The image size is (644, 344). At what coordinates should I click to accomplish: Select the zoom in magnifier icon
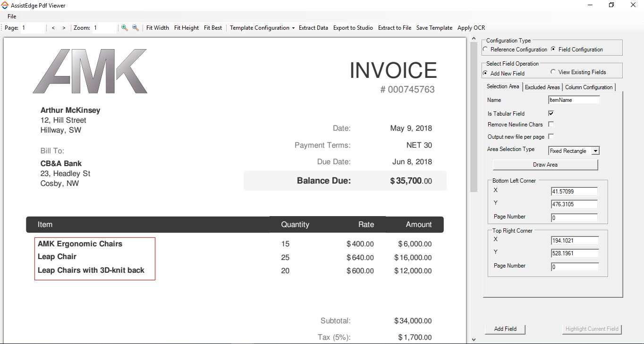tap(125, 27)
